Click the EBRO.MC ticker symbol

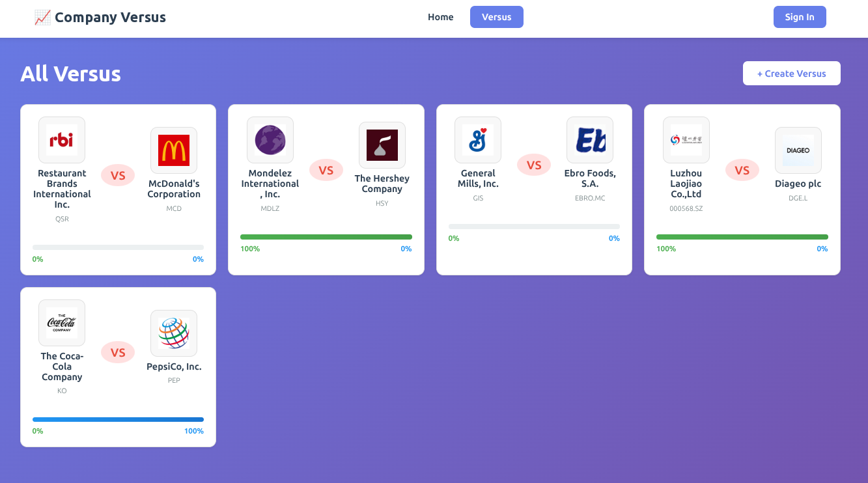pyautogui.click(x=590, y=199)
